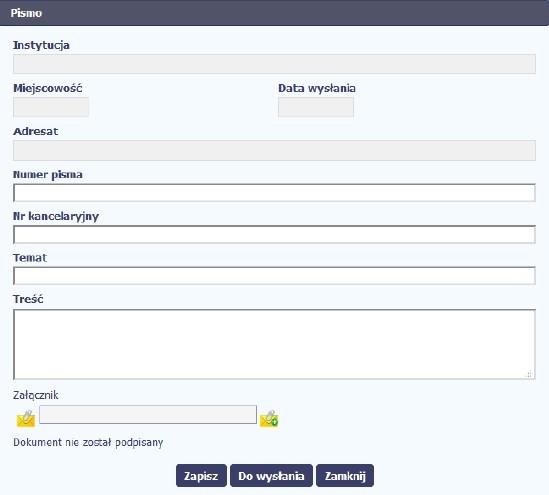Click the Załącznik file name field

point(148,414)
